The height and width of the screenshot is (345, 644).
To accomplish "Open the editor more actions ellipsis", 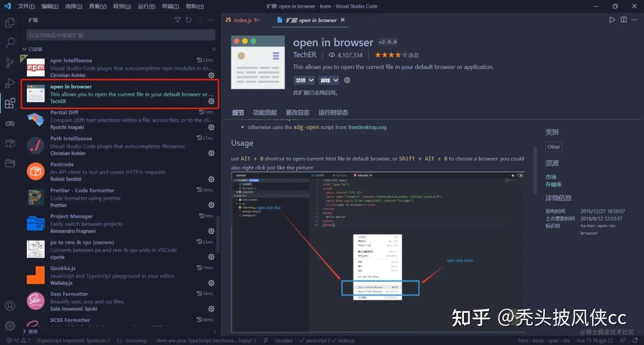I will [634, 20].
